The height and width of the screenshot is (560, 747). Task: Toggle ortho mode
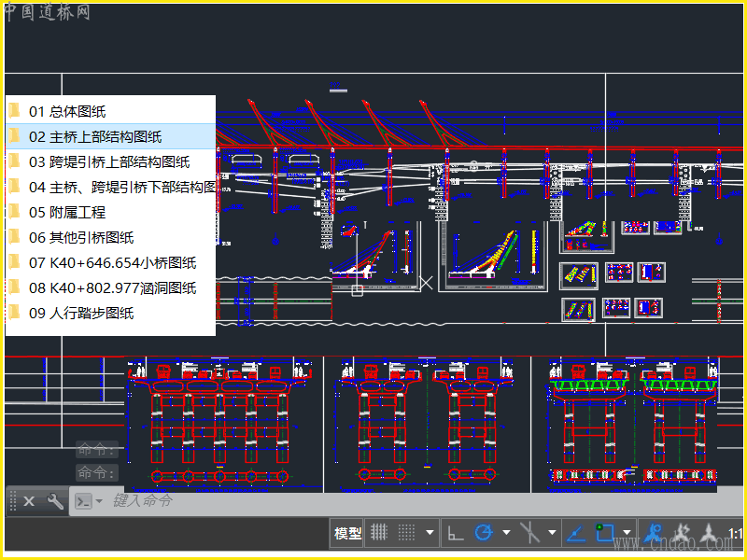456,532
